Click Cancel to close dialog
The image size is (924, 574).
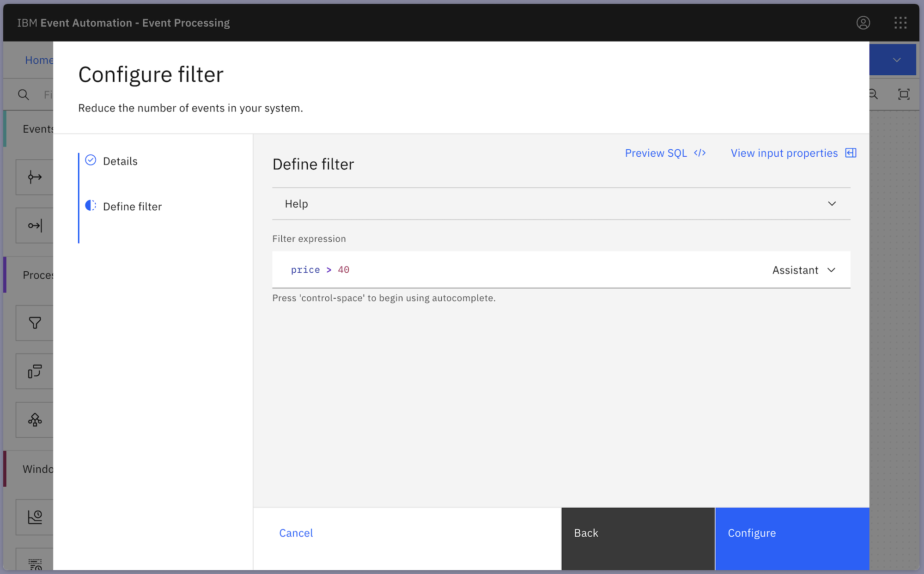(296, 533)
